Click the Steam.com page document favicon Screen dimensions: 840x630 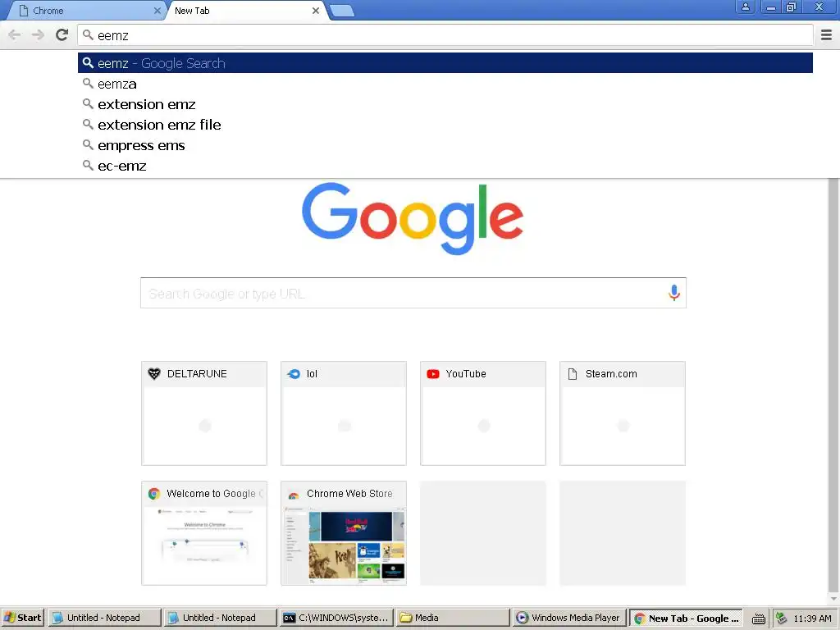(573, 374)
